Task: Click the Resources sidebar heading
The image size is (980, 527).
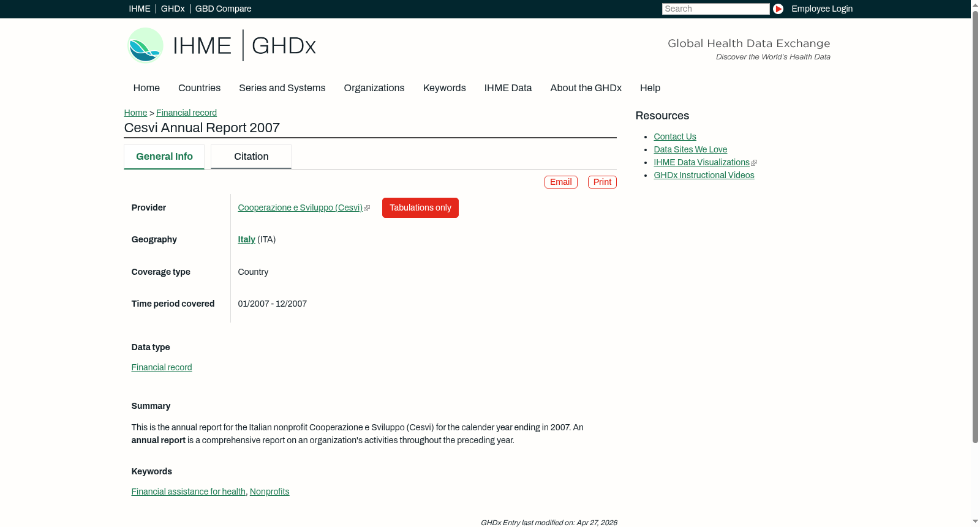Action: [x=662, y=116]
